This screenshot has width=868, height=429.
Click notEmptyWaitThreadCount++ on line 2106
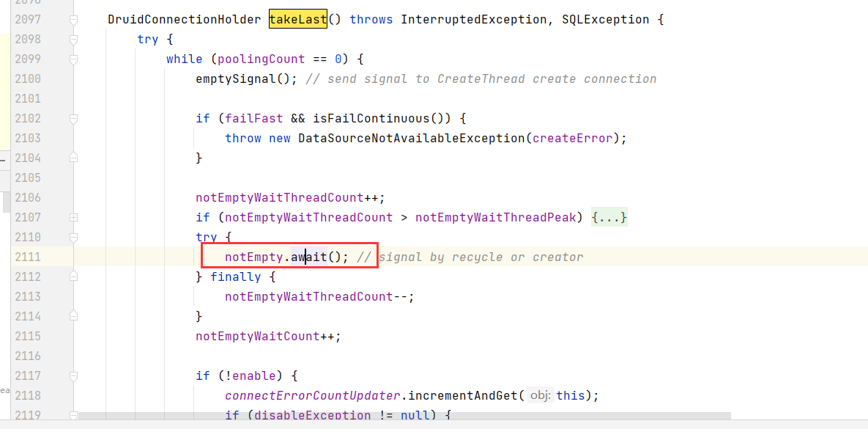[x=290, y=198]
